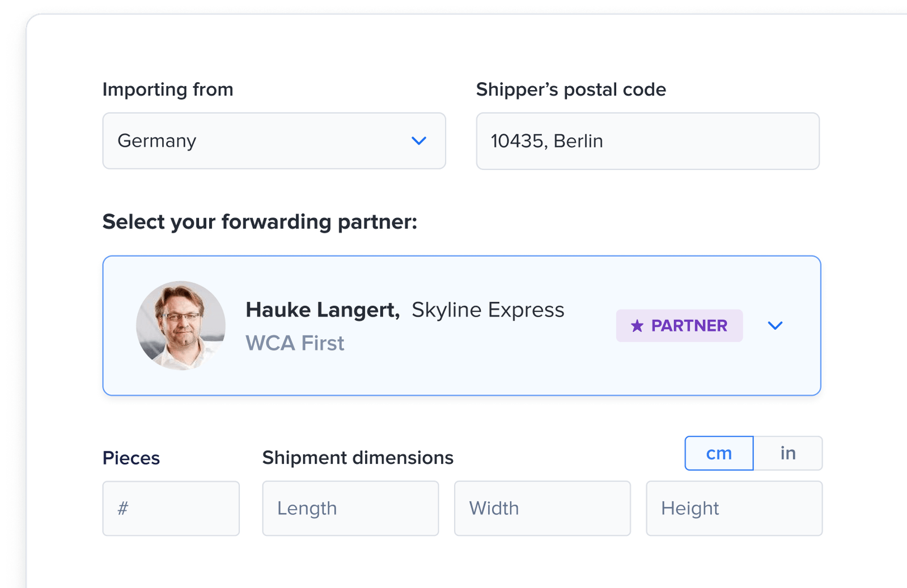Click the Length dimension field
The height and width of the screenshot is (588, 907).
pyautogui.click(x=350, y=508)
